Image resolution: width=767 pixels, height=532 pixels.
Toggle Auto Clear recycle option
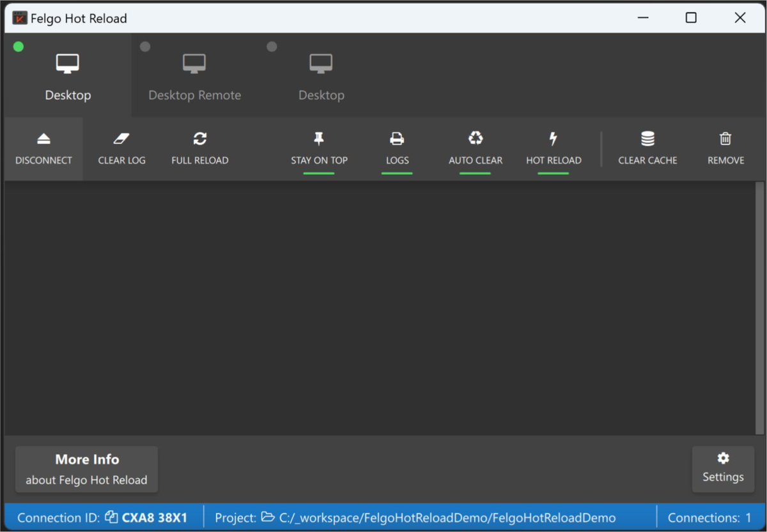pos(476,149)
